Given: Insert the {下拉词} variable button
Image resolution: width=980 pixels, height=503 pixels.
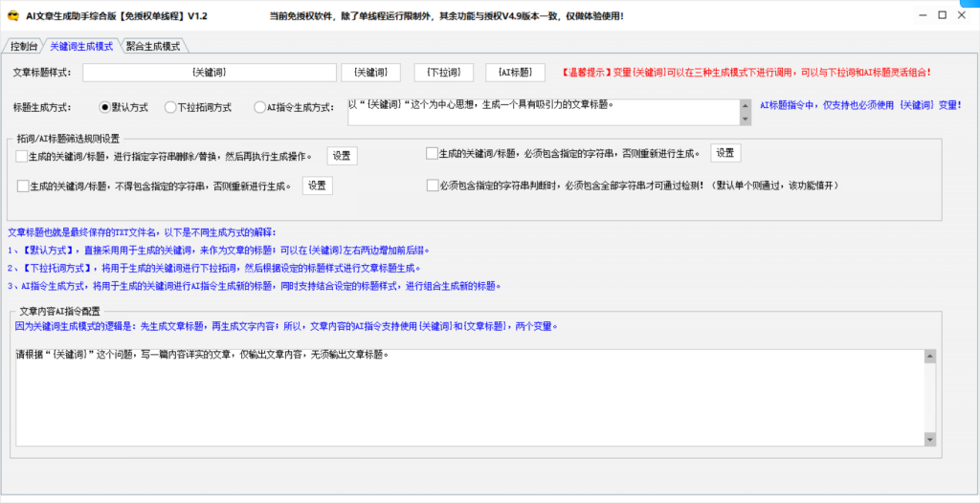Looking at the screenshot, I should coord(444,73).
